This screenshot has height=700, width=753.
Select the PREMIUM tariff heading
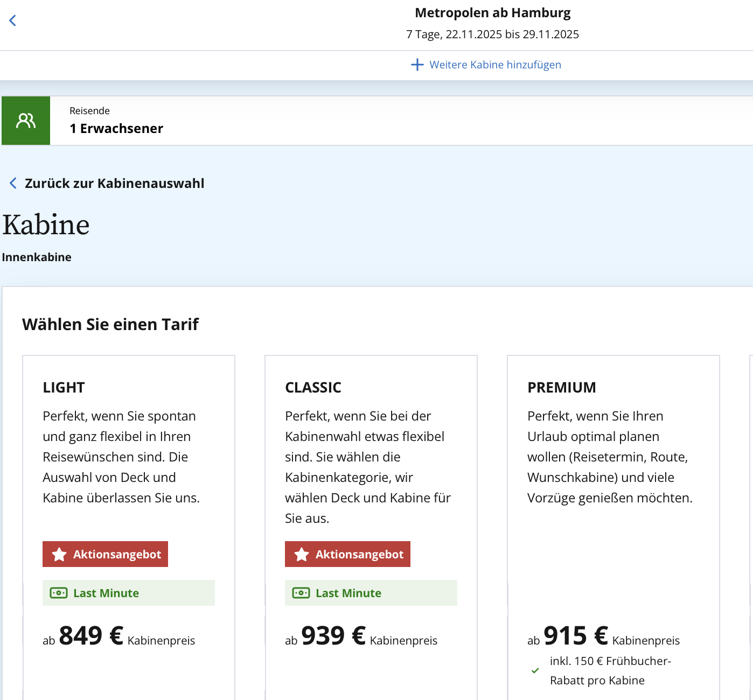tap(562, 388)
